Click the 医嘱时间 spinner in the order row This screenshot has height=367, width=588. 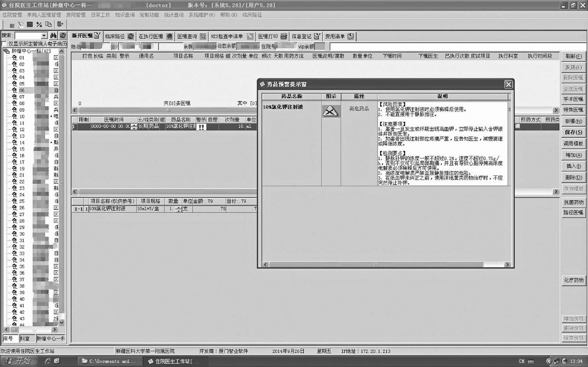pyautogui.click(x=134, y=127)
